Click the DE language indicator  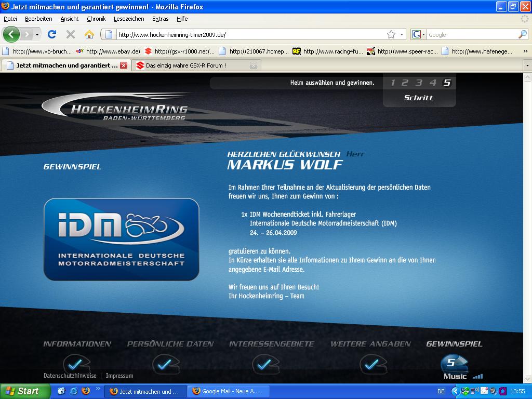pyautogui.click(x=441, y=392)
